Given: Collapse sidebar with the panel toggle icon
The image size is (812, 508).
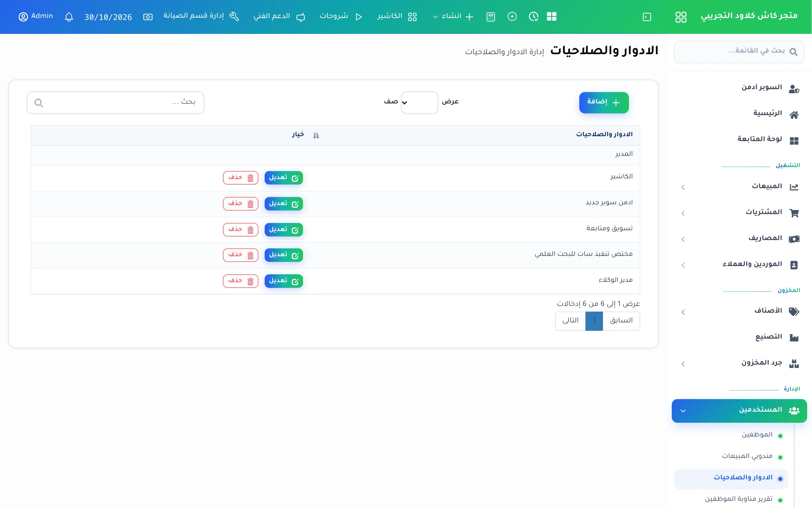Looking at the screenshot, I should pyautogui.click(x=647, y=17).
